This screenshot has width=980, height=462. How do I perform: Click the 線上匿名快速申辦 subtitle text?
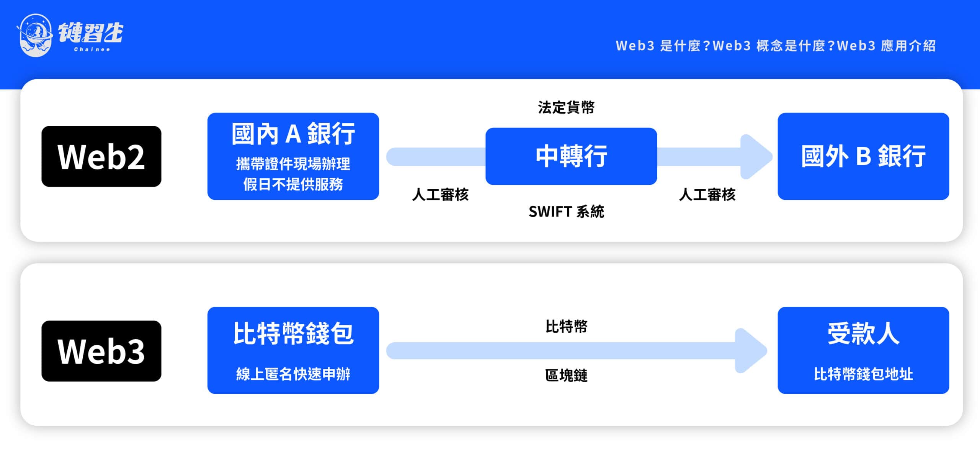pos(293,374)
